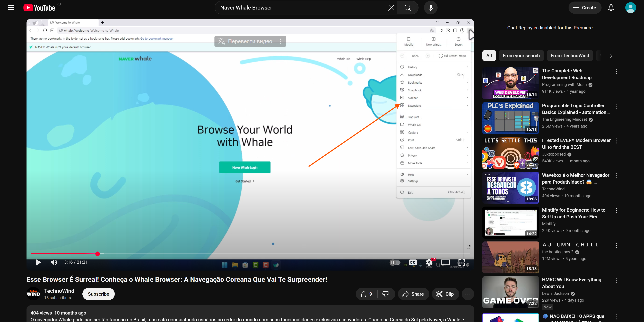
Task: Open more actions ellipsis below video
Action: [x=468, y=294]
